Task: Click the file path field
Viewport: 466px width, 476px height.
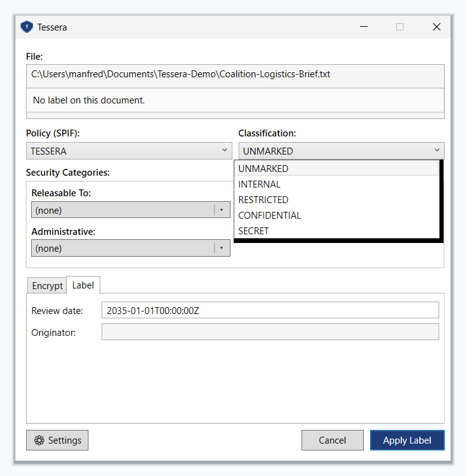Action: [x=235, y=76]
